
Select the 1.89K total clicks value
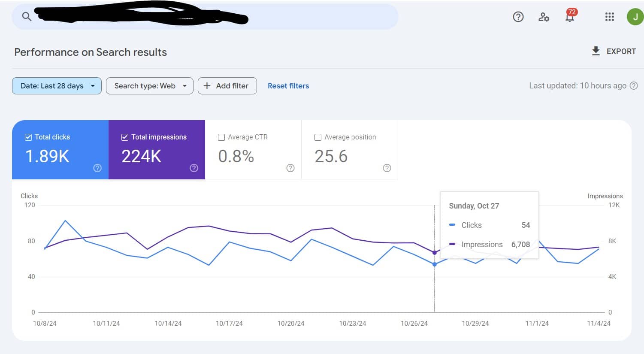click(x=47, y=156)
